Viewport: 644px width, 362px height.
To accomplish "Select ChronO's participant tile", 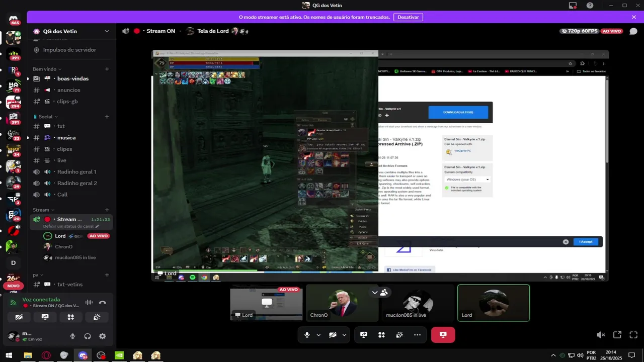I will pyautogui.click(x=342, y=303).
